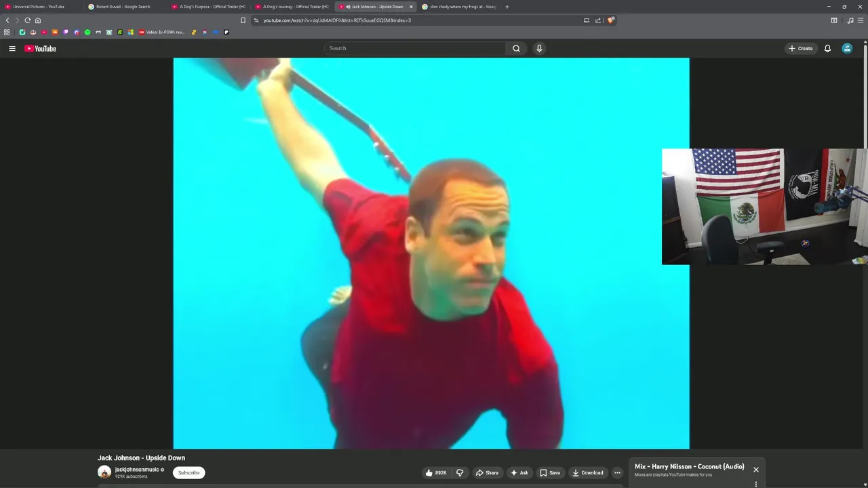The height and width of the screenshot is (488, 868).
Task: Open the browser main hamburger menu
Action: 861,20
